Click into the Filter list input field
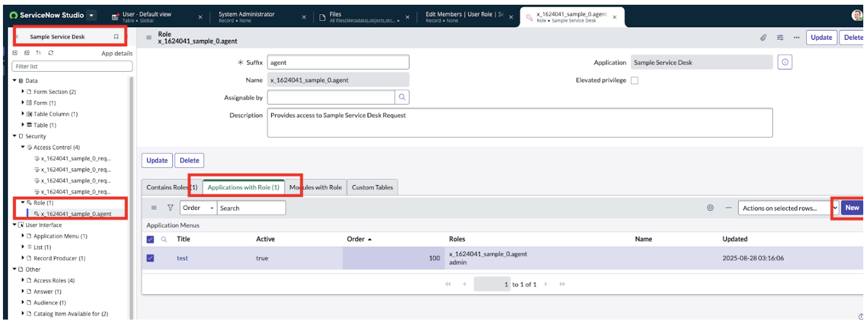The image size is (868, 325). pos(72,66)
